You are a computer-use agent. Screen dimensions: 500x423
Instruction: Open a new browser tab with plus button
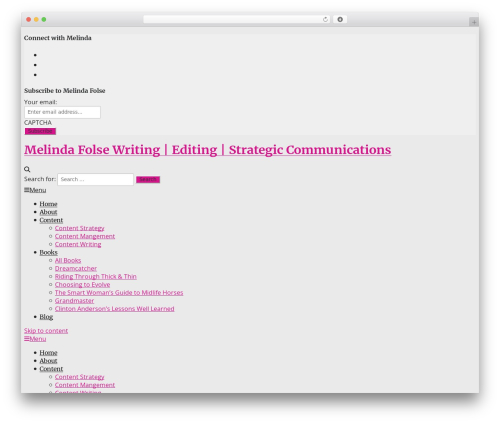point(474,22)
